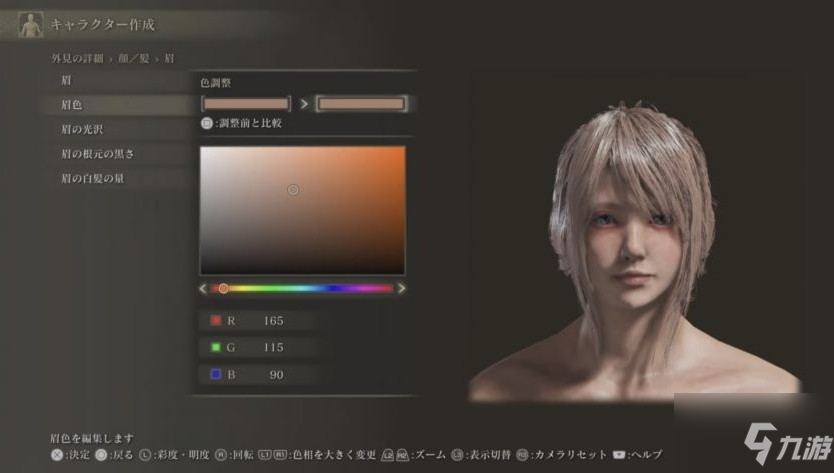The width and height of the screenshot is (834, 473).
Task: Click the R stick icon for 回転
Action: click(x=221, y=455)
